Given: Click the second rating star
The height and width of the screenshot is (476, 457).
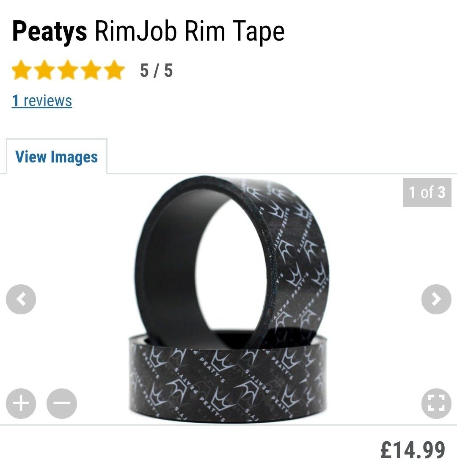Looking at the screenshot, I should tap(44, 70).
